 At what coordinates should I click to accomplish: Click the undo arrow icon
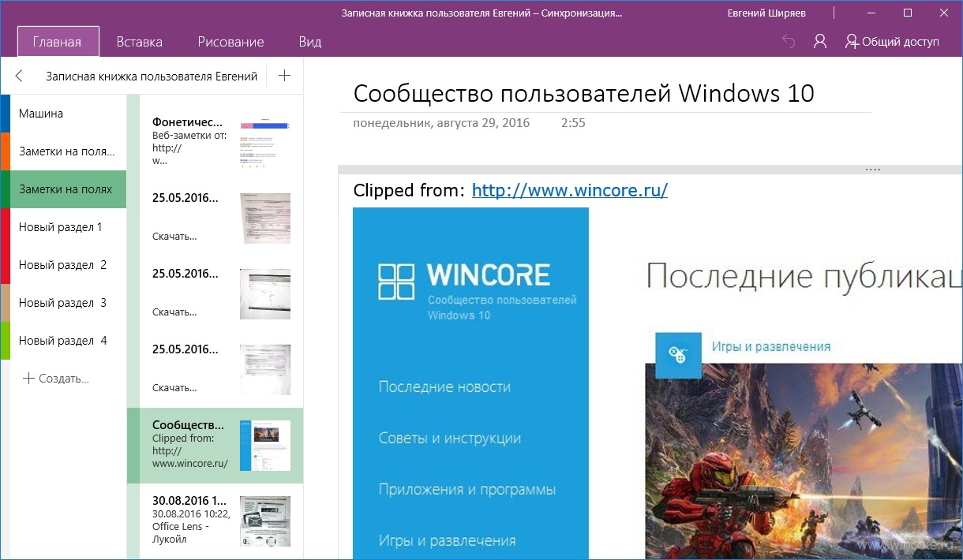788,42
